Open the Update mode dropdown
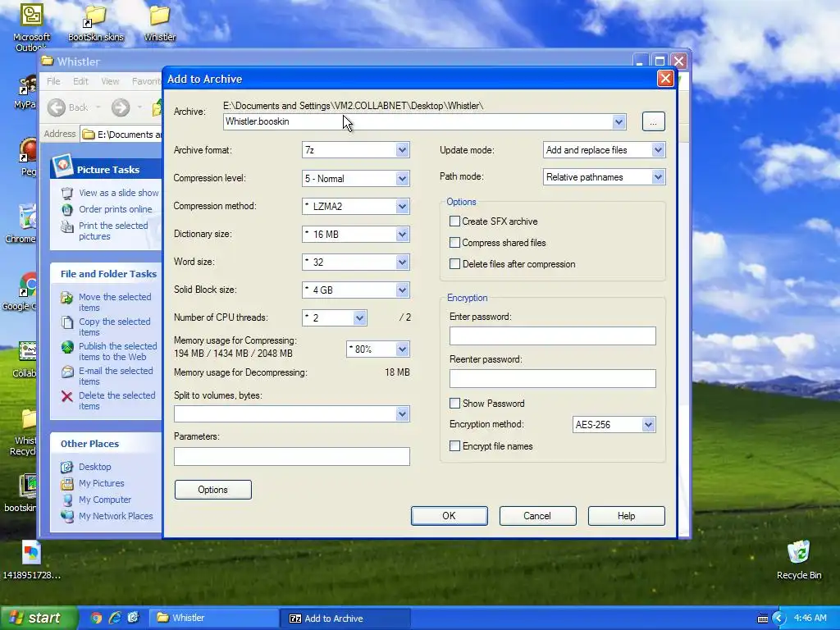The image size is (840, 630). 658,150
